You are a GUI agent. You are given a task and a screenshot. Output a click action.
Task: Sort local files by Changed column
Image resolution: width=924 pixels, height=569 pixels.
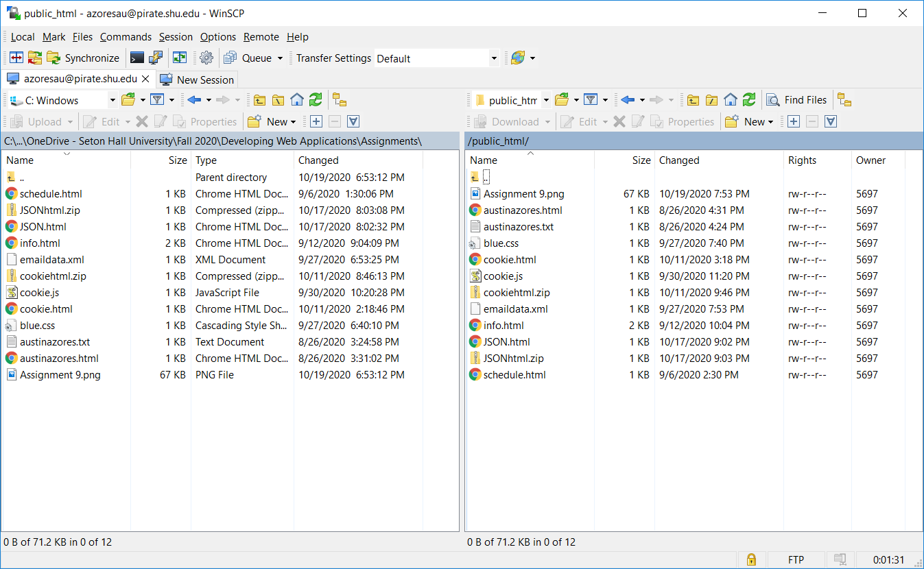point(318,160)
